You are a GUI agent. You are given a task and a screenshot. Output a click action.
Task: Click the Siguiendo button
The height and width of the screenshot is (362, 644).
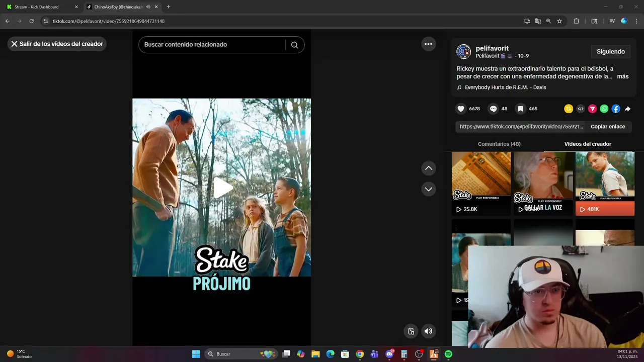coord(611,52)
